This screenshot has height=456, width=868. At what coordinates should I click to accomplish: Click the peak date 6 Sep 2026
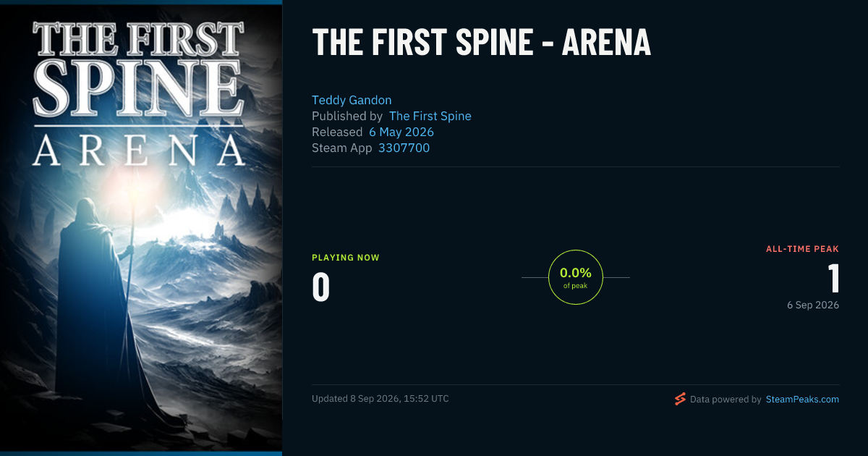(813, 305)
